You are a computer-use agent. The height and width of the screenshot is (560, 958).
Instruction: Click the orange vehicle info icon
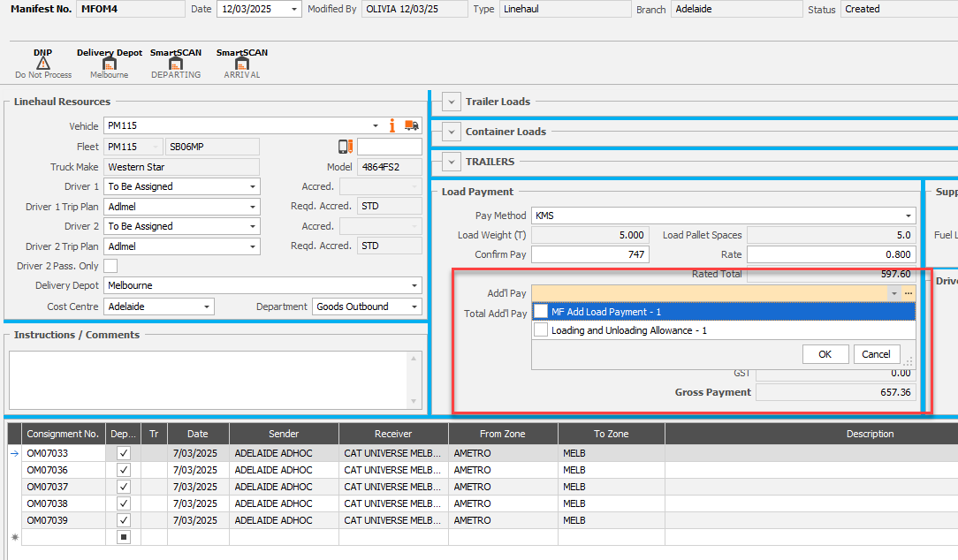click(392, 125)
